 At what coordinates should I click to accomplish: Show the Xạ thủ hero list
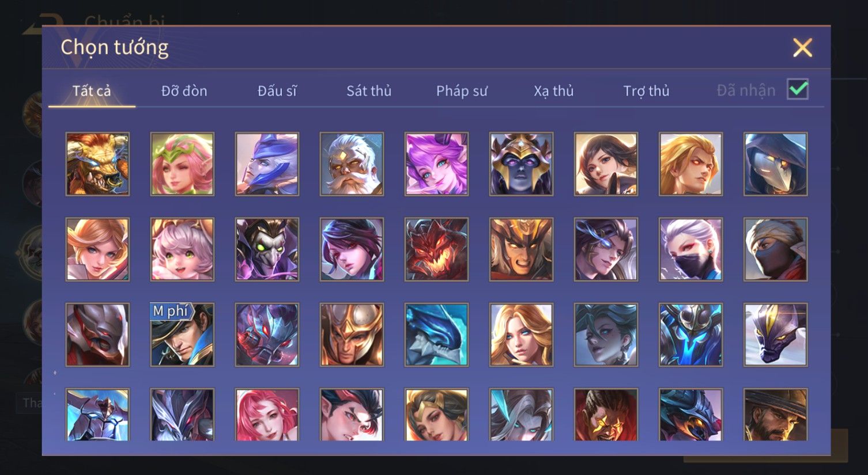pyautogui.click(x=554, y=91)
